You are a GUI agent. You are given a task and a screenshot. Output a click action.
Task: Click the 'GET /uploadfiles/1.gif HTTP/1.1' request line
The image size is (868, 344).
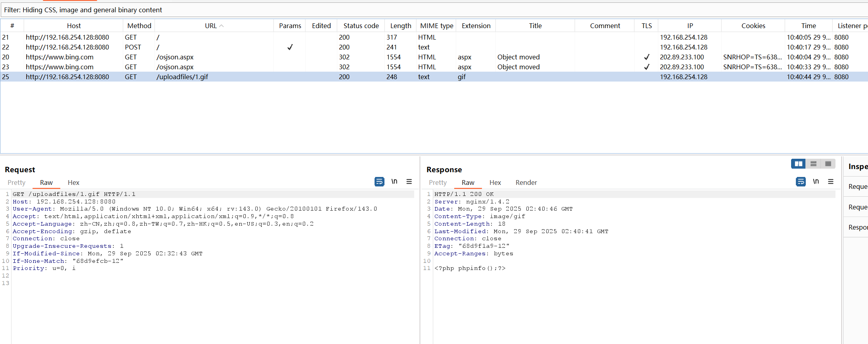(74, 194)
